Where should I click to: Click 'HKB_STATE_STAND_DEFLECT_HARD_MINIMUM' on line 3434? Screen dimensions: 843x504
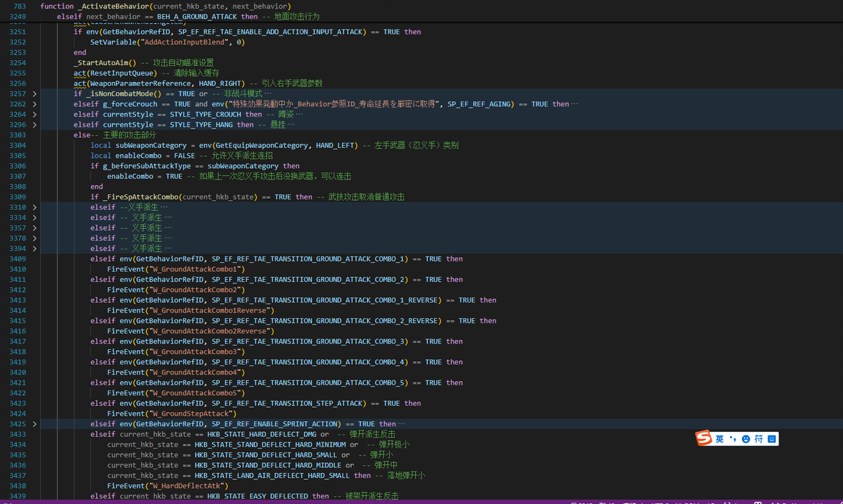270,445
